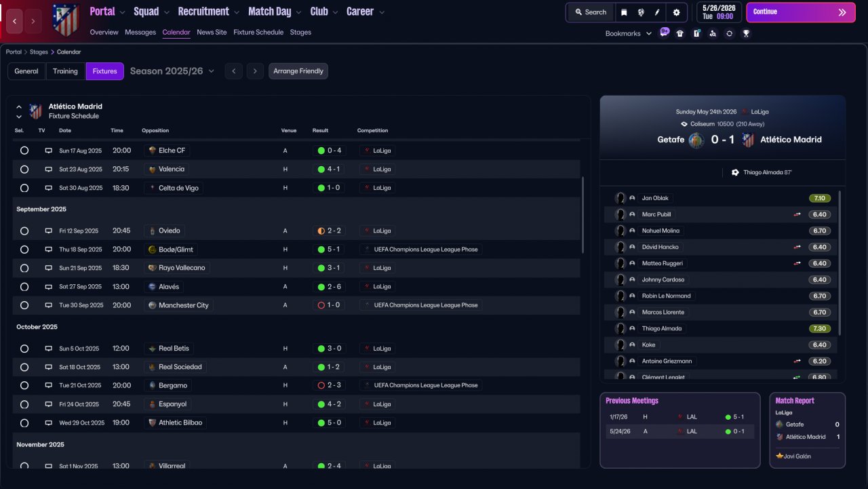Image resolution: width=868 pixels, height=489 pixels.
Task: Select the General calendar view tab
Action: pos(26,71)
